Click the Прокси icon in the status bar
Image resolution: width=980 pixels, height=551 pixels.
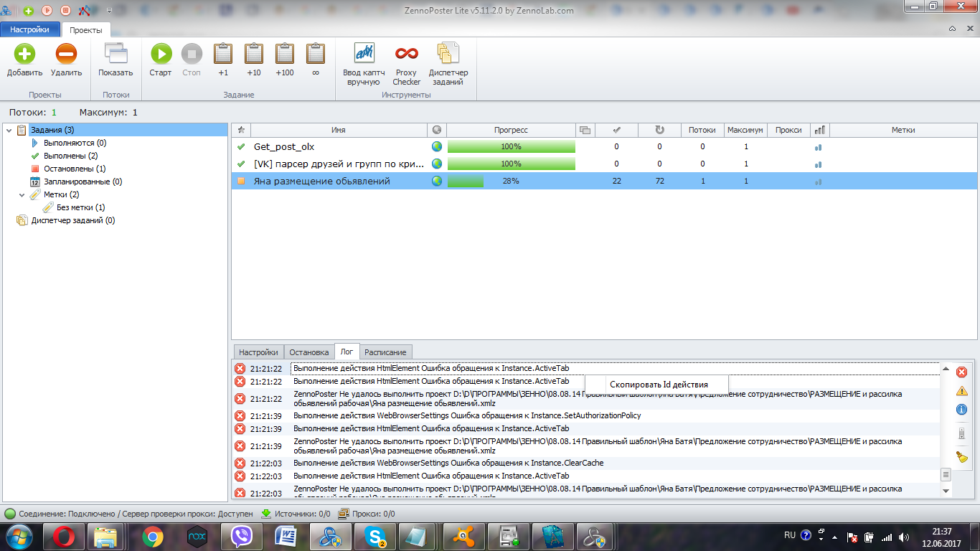click(344, 514)
